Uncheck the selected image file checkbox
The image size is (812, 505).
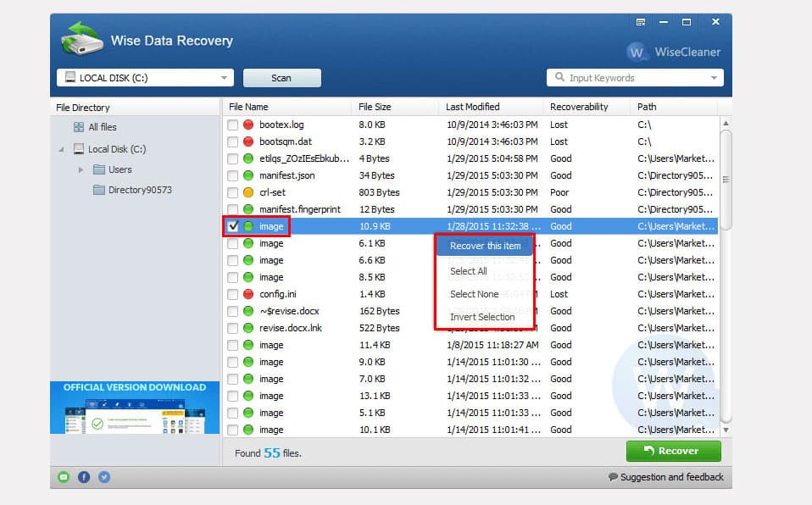pyautogui.click(x=233, y=226)
